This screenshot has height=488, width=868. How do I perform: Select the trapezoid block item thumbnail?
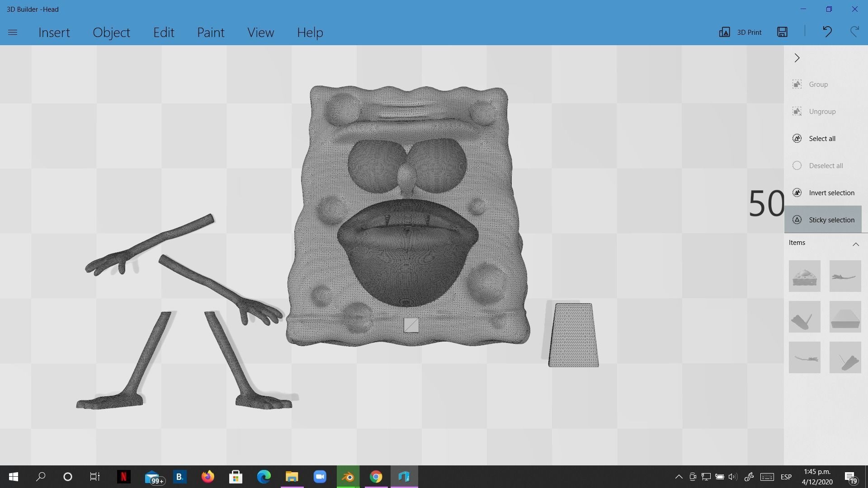point(845,317)
